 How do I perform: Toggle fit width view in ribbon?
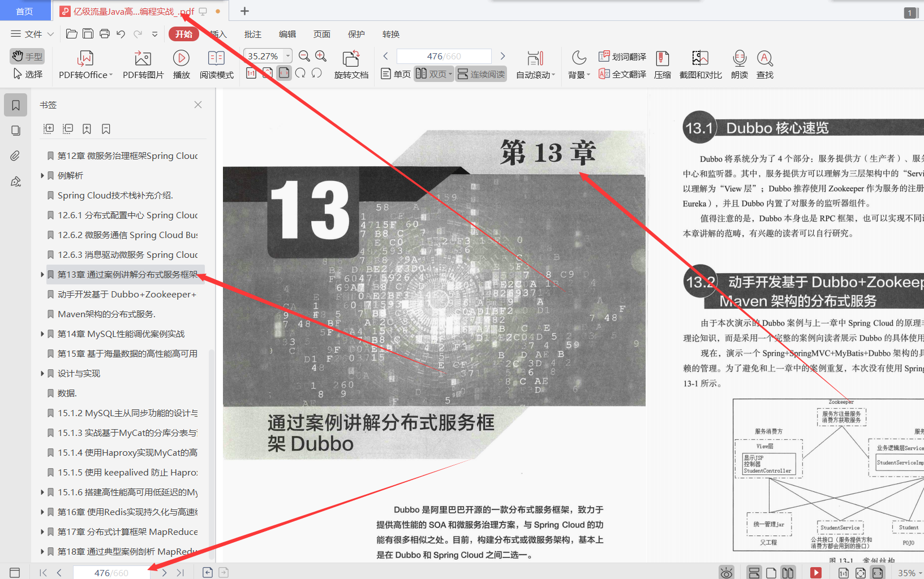284,73
